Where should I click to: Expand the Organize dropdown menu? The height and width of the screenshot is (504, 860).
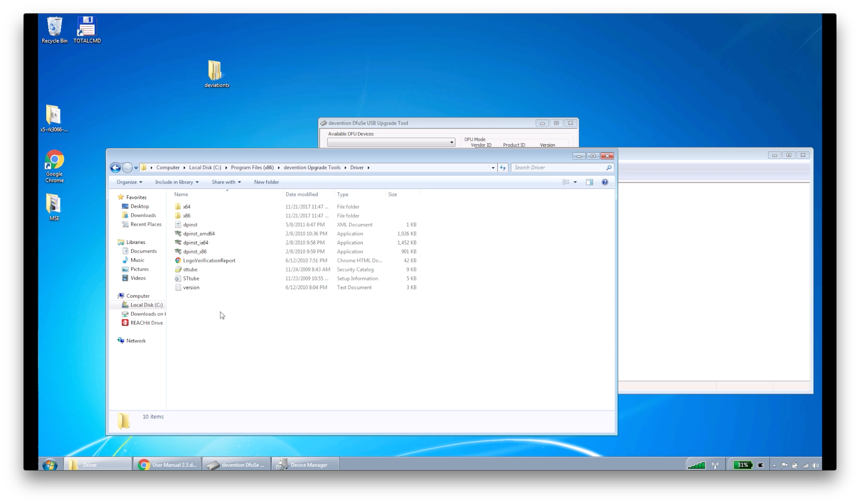pyautogui.click(x=129, y=182)
